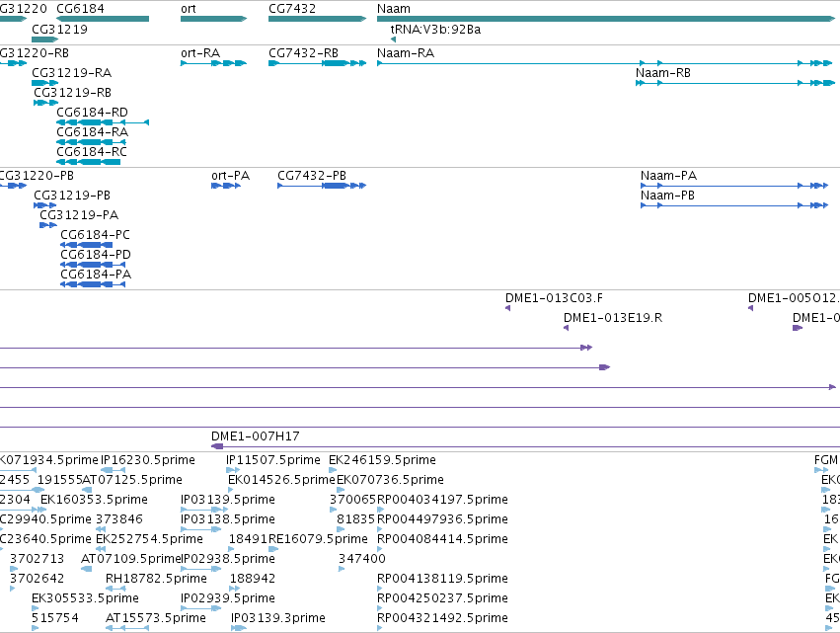Select the CG6184-PC protein feature
840x633 pixels.
[x=86, y=245]
